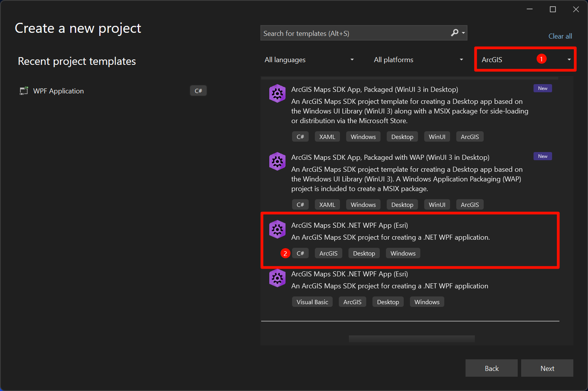Click the Clear all link
The image size is (588, 391).
560,36
